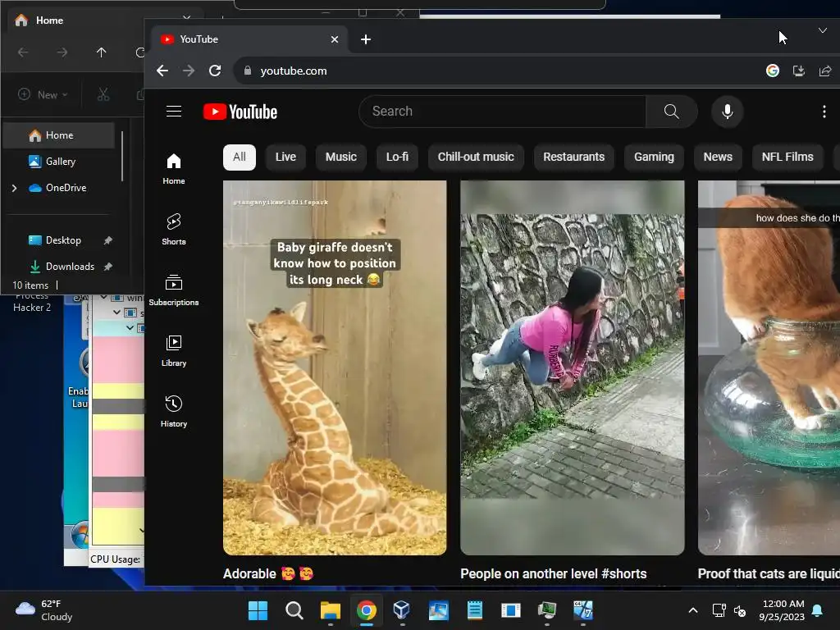
Task: Open a new Chrome tab
Action: coord(366,39)
